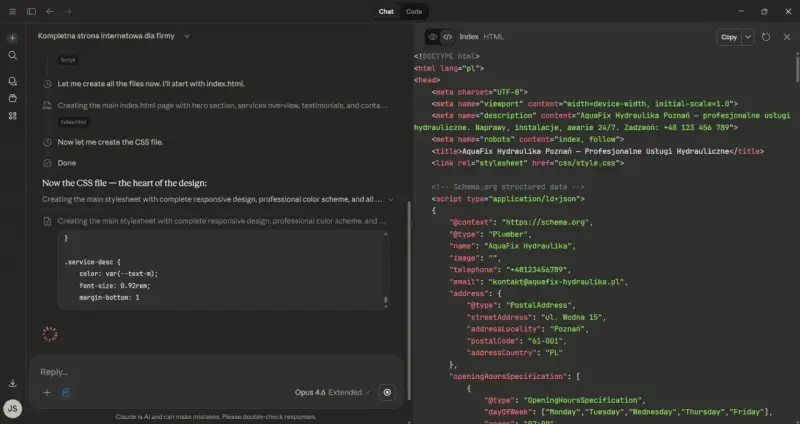Switch to the Chat tab
Viewport: 800px width, 424px height.
coord(386,11)
